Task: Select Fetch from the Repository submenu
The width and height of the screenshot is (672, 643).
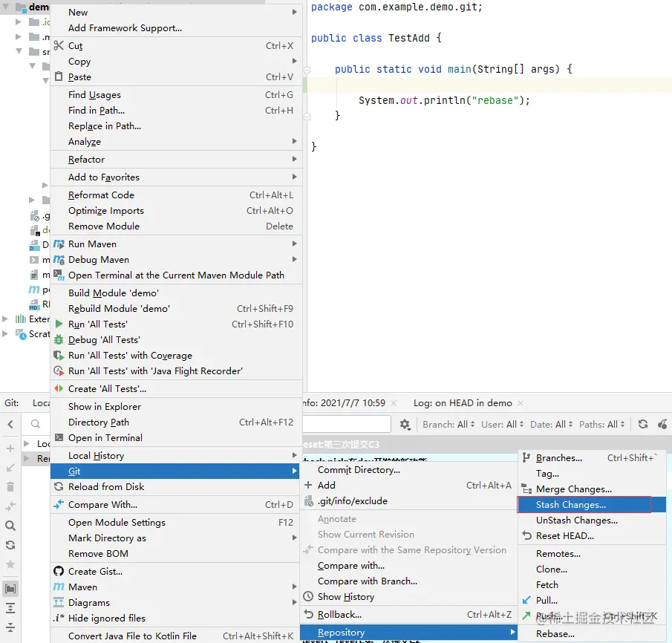Action: click(591, 584)
